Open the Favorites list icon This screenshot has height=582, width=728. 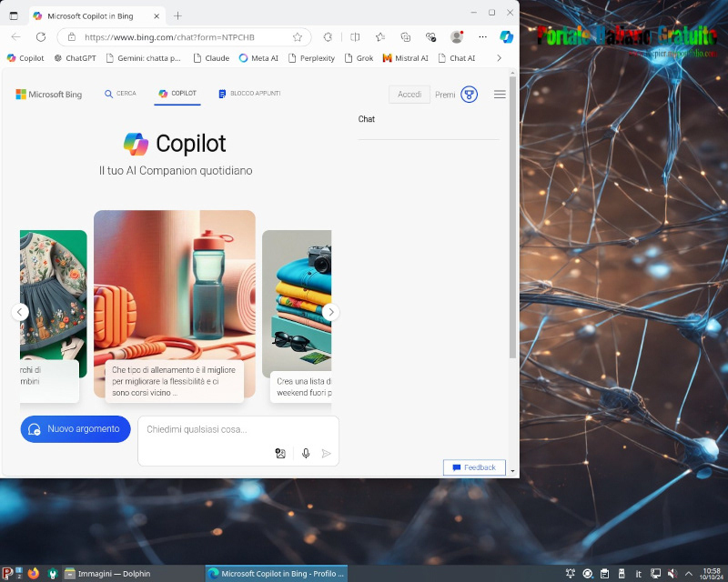tap(380, 37)
